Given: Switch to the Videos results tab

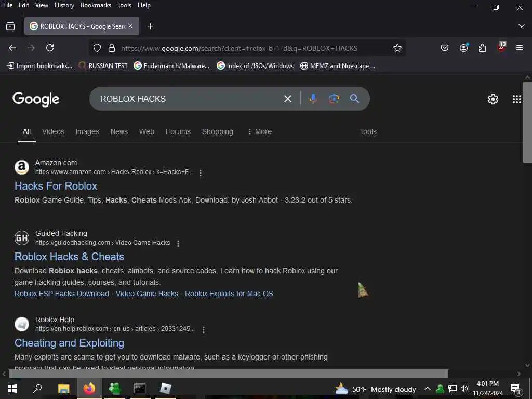Looking at the screenshot, I should click(54, 131).
